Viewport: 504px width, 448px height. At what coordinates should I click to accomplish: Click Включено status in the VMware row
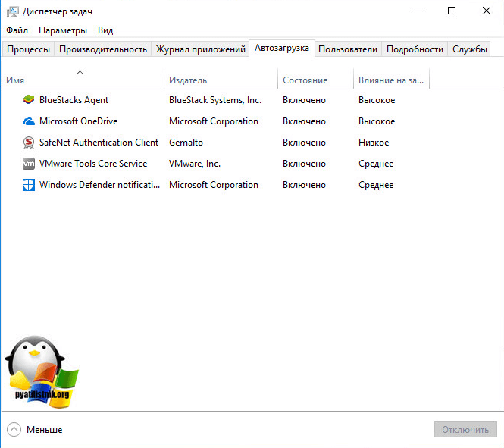(x=304, y=164)
